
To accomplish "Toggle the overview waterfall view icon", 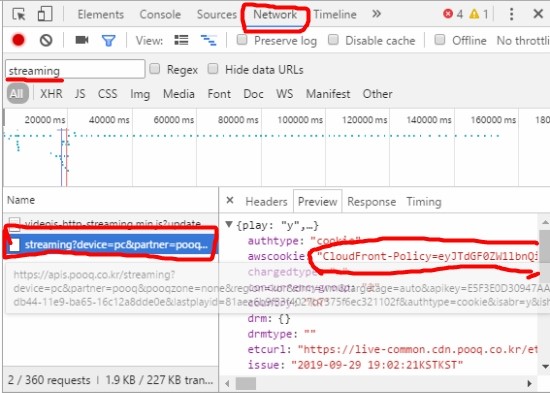I will [208, 40].
